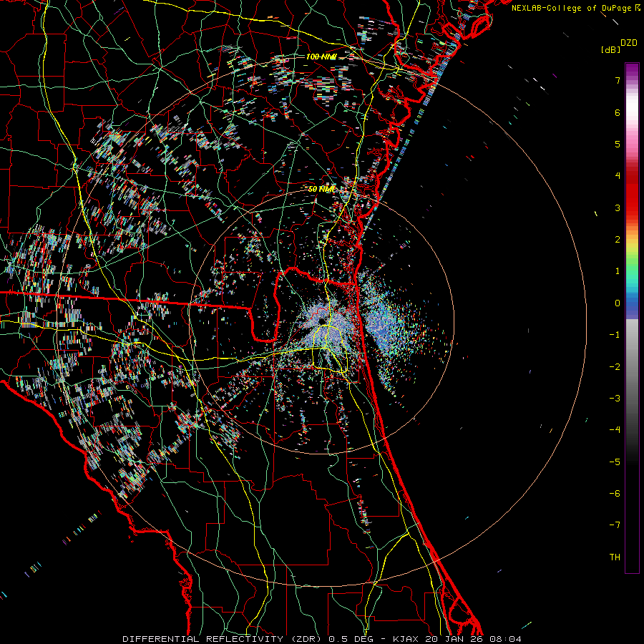Click the 0.5 DEG elevation text
Screen dimensions: 644x644
tap(351, 639)
